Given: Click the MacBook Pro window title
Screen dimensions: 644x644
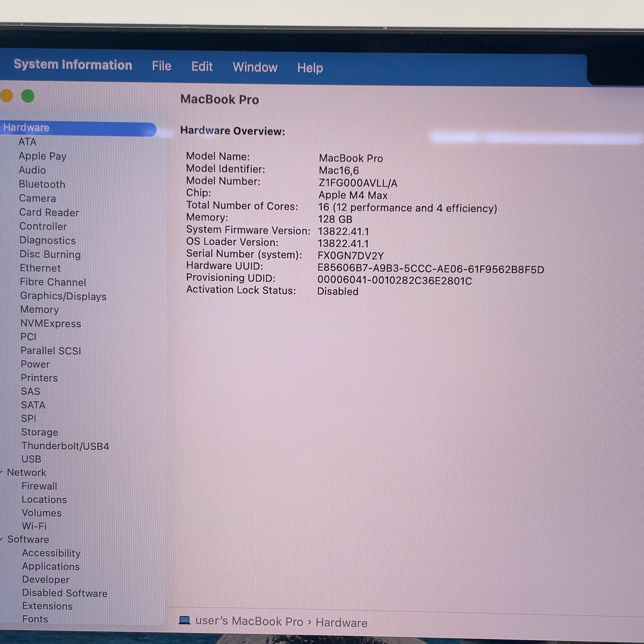Looking at the screenshot, I should (x=219, y=99).
